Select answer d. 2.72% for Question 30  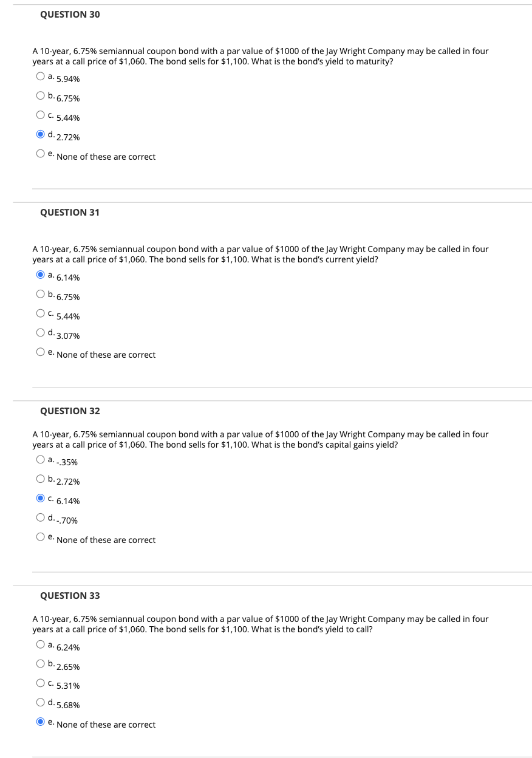click(x=40, y=134)
